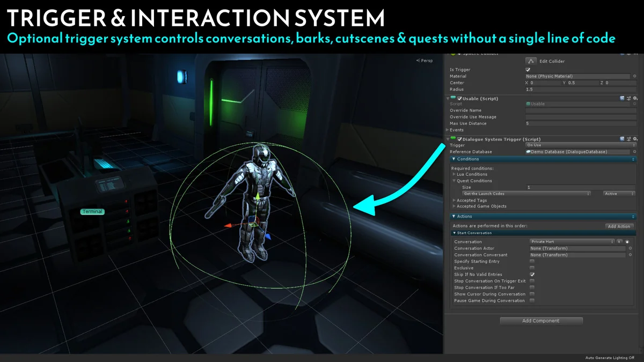Screen dimensions: 644x362
Task: Click the Edit Collider icon
Action: pyautogui.click(x=531, y=61)
